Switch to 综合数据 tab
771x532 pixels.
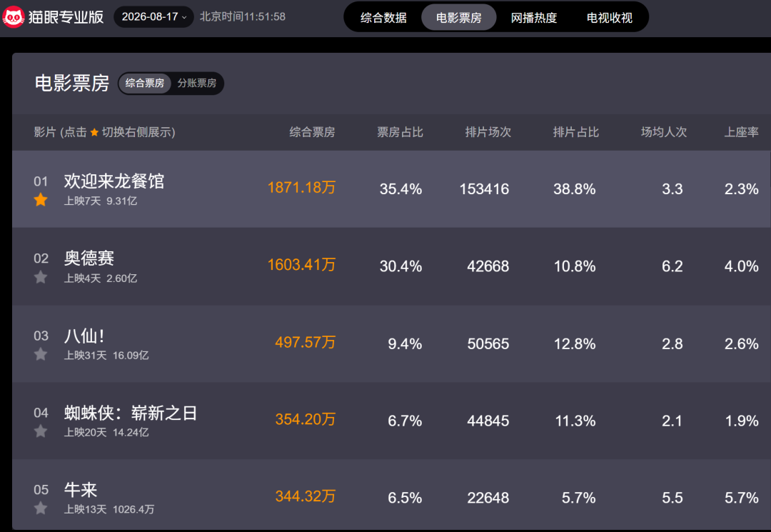[383, 18]
